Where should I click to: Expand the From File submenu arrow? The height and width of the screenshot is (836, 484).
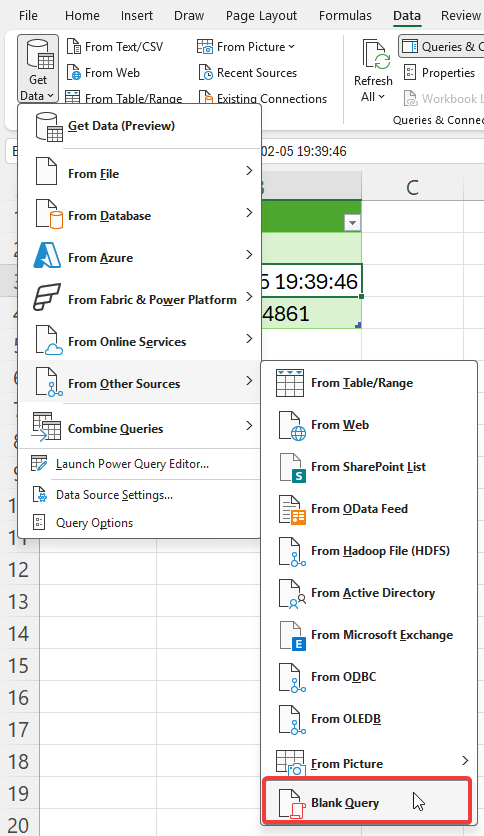pyautogui.click(x=249, y=171)
